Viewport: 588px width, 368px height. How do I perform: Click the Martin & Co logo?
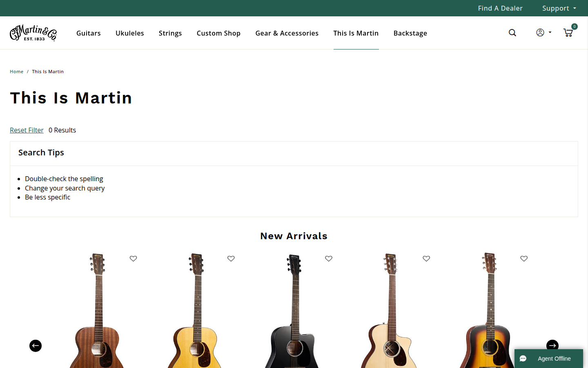(33, 33)
